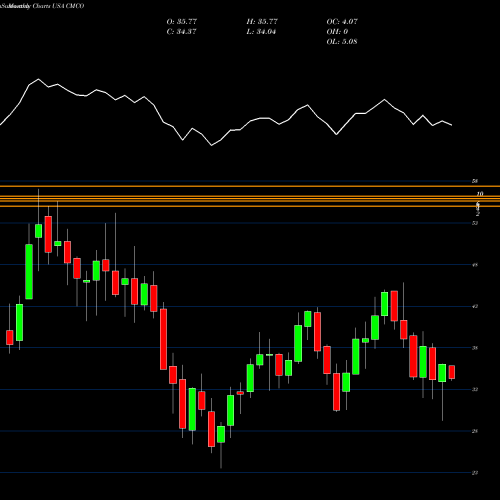Image resolution: width=500 pixels, height=500 pixels.
Task: Select the low value 'L: 34.04'
Action: point(261,32)
